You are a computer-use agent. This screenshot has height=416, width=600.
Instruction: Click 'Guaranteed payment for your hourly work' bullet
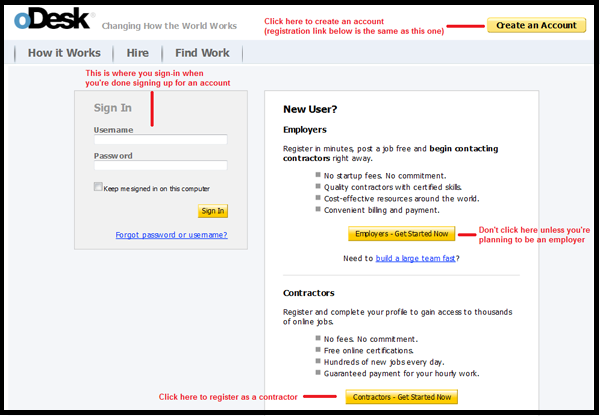point(401,374)
